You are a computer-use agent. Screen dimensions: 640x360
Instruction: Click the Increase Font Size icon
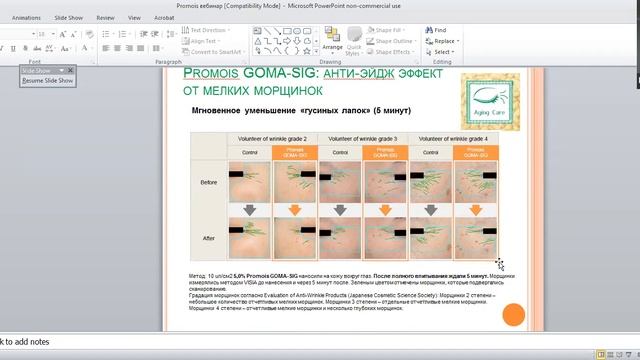click(x=62, y=34)
